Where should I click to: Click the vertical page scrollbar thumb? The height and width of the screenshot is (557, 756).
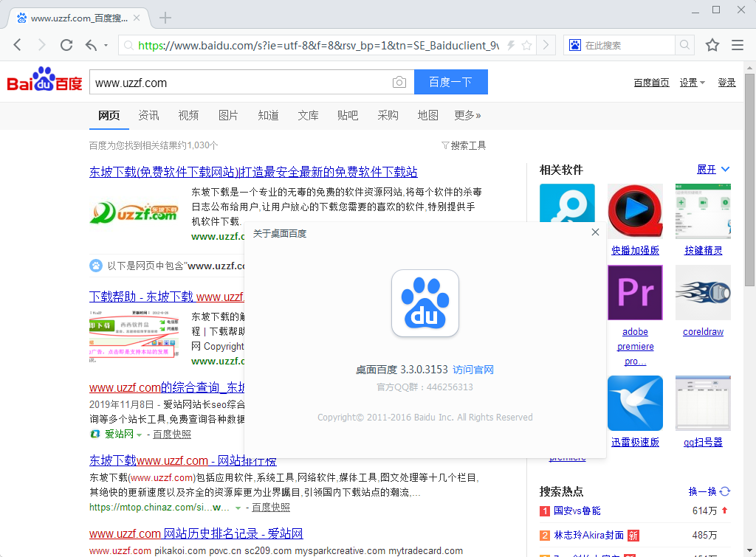pyautogui.click(x=749, y=180)
